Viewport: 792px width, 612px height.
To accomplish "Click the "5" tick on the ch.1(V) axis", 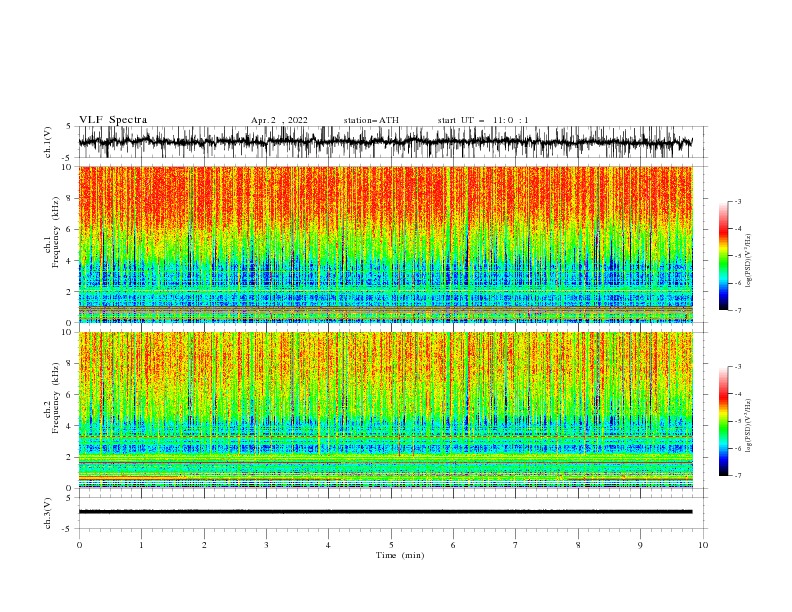I will tap(69, 126).
